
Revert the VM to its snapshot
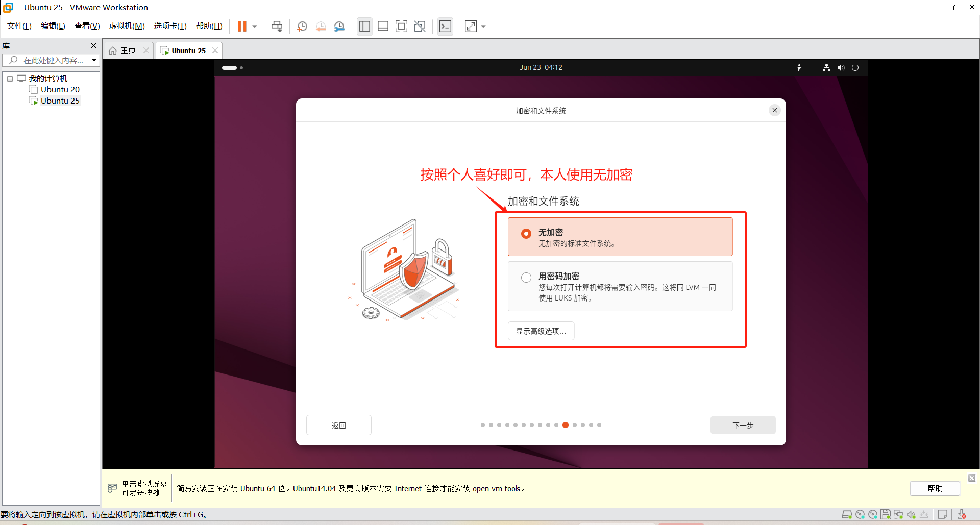coord(321,26)
